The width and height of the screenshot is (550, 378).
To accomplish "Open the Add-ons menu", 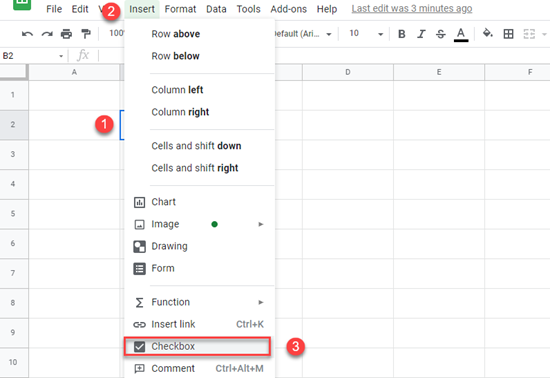I will (x=288, y=9).
